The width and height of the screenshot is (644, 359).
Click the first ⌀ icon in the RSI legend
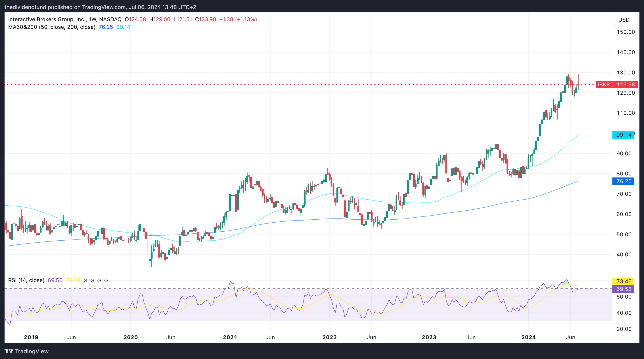86,280
